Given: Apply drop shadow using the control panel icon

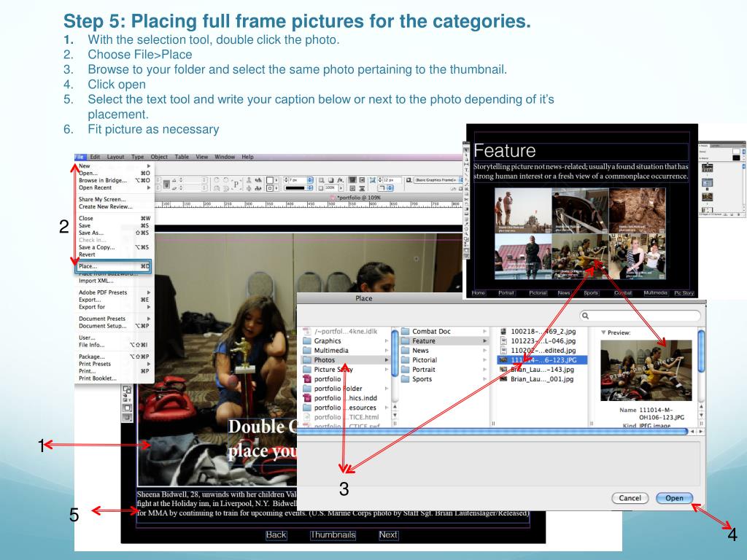Looking at the screenshot, I should 331,180.
